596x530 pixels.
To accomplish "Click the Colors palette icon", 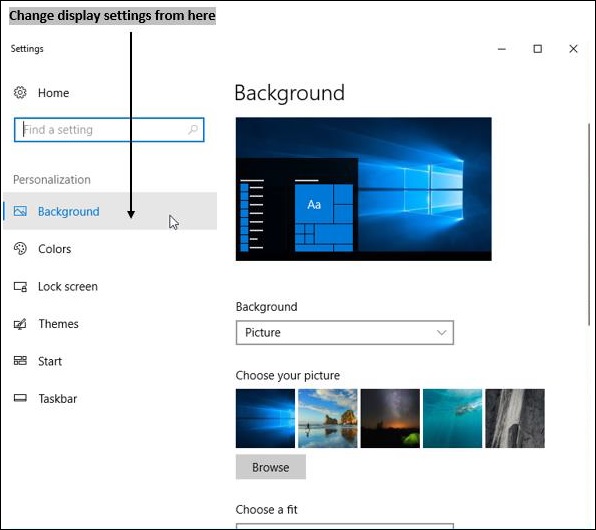I will point(20,249).
